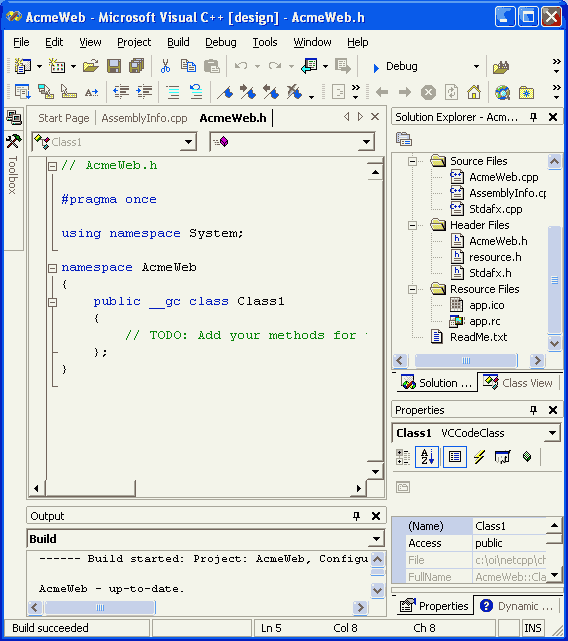
Task: Switch to the AssemblyInfo.cpp tab
Action: click(x=144, y=118)
